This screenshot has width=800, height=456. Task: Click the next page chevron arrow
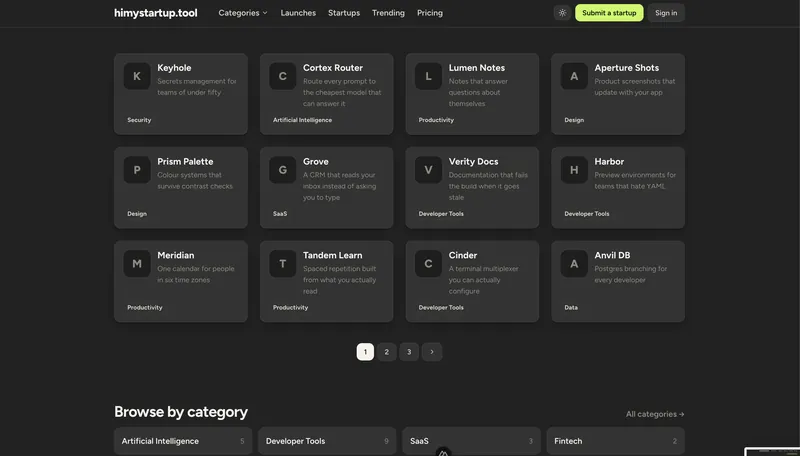tap(432, 352)
